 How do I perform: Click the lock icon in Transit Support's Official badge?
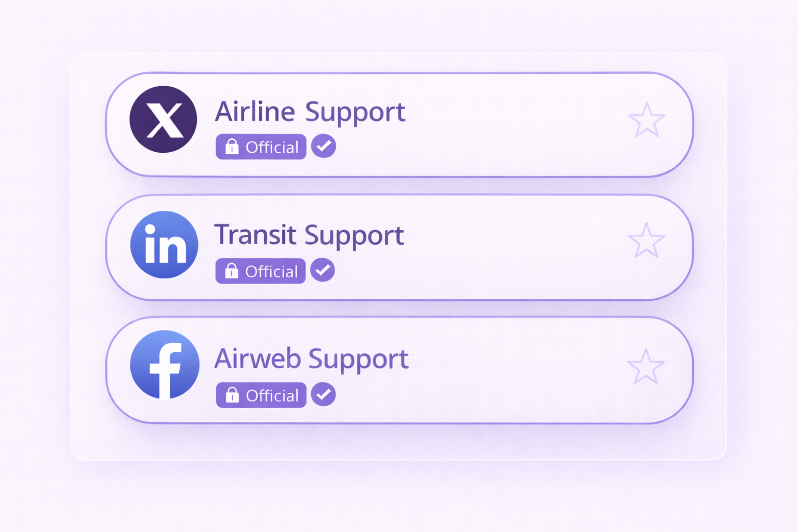[231, 271]
